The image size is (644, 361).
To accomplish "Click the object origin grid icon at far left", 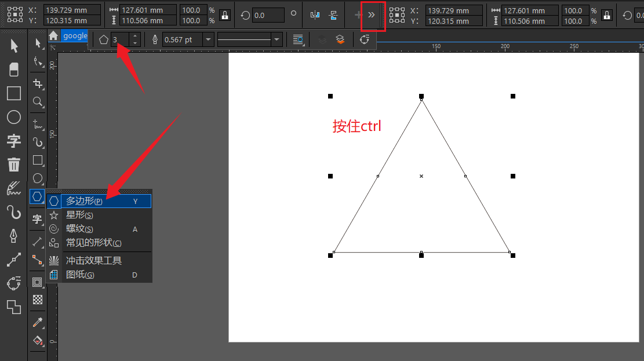I will [x=15, y=15].
